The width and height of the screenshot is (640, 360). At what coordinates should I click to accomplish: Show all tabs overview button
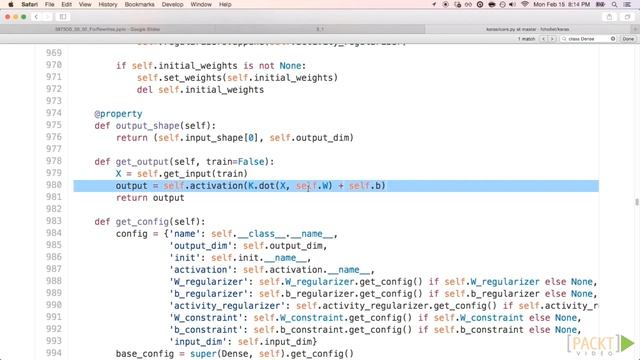coord(627,17)
